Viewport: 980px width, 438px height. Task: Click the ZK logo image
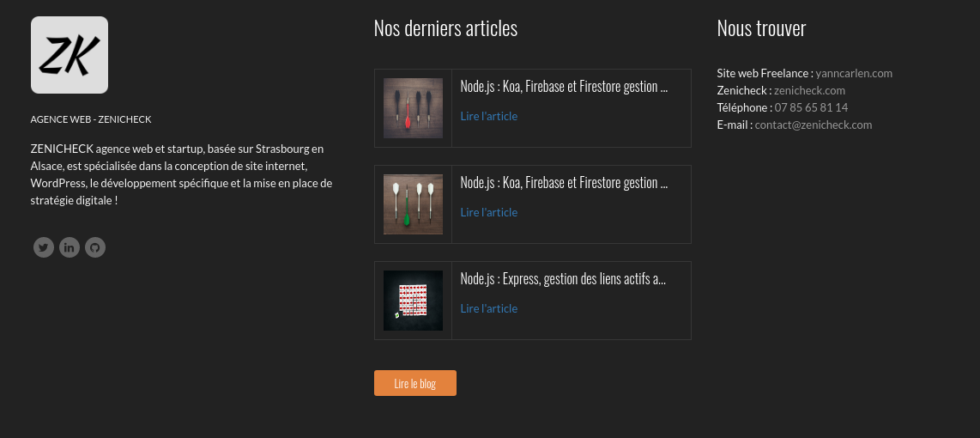(70, 55)
